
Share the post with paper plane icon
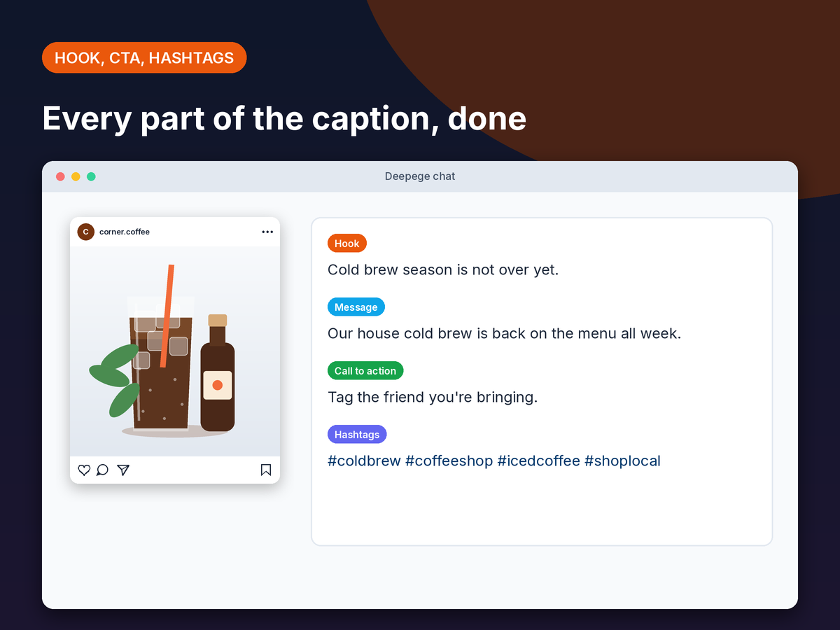click(123, 470)
